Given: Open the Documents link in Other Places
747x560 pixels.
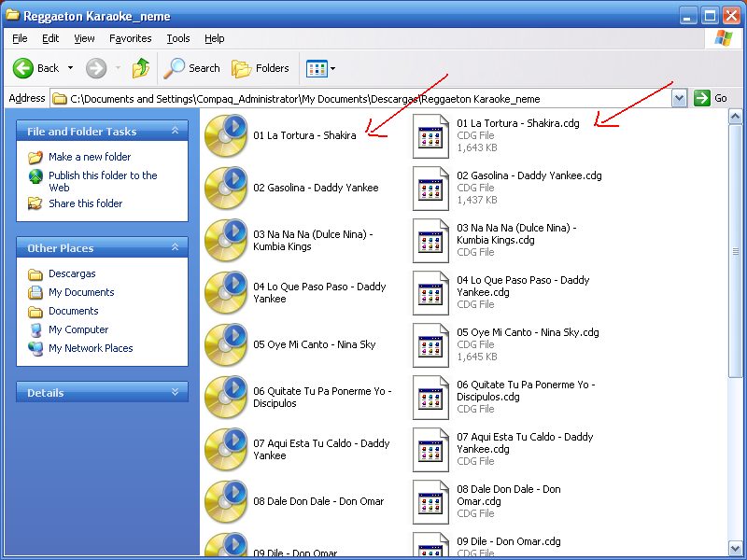Looking at the screenshot, I should (x=74, y=311).
